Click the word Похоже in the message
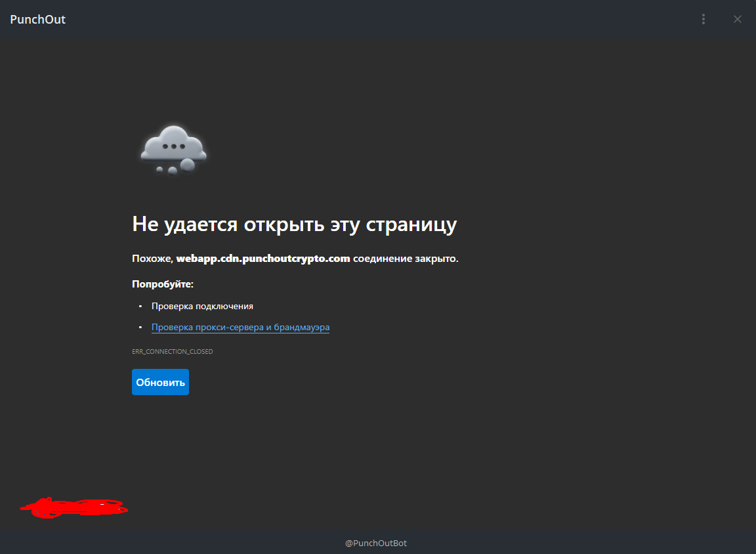The height and width of the screenshot is (554, 756). coord(152,259)
